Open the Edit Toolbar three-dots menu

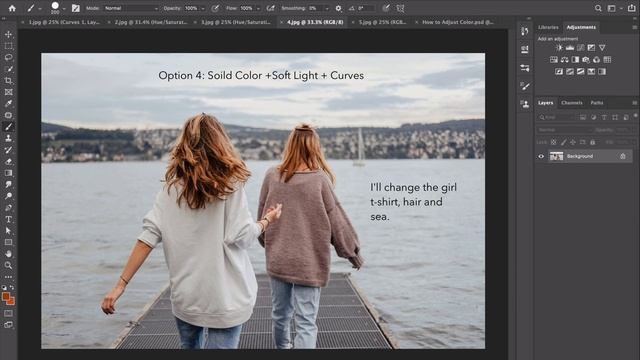click(x=8, y=277)
